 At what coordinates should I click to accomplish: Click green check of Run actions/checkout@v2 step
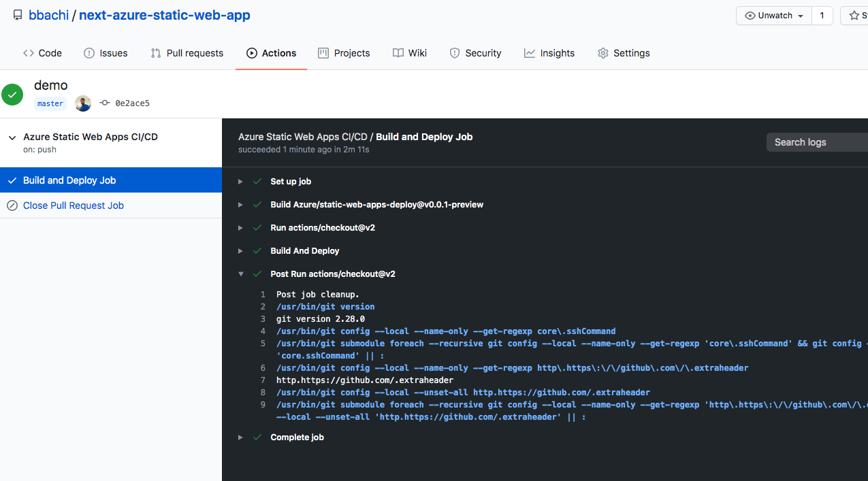257,228
